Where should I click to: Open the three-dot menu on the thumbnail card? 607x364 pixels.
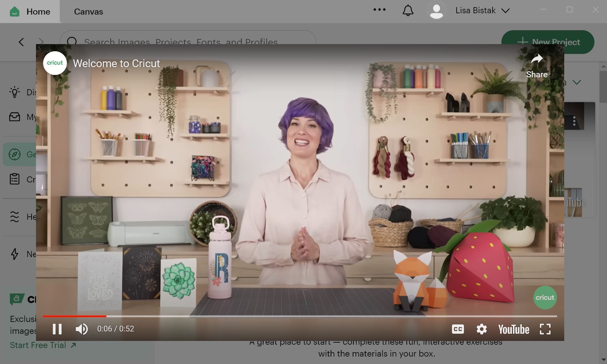click(574, 121)
